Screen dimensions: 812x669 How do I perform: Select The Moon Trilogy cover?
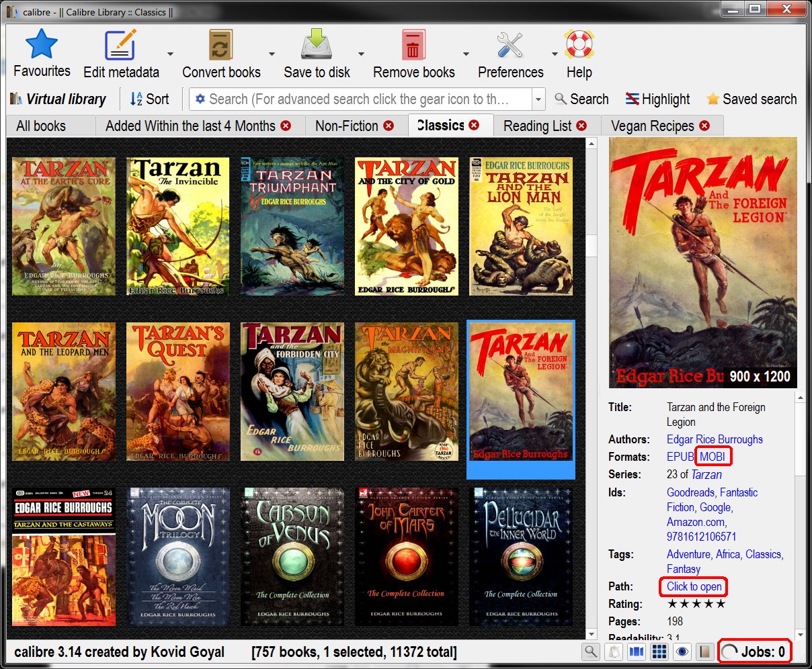coord(178,557)
